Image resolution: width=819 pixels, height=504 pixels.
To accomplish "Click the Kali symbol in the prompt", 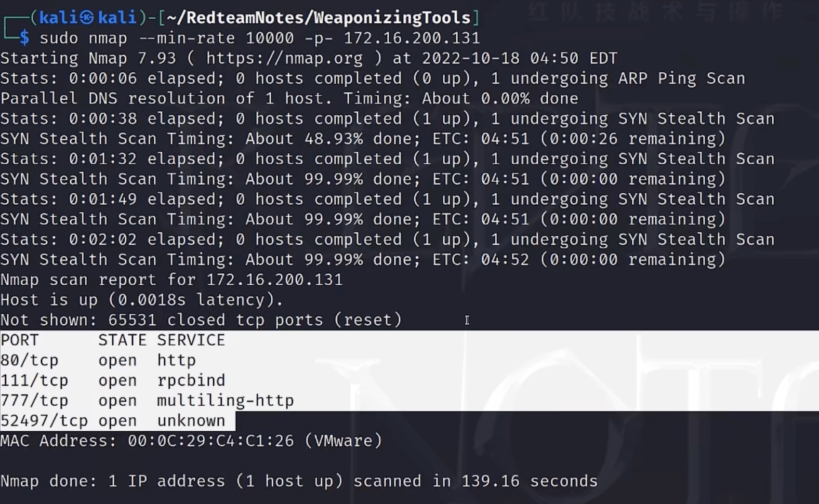I will [87, 18].
